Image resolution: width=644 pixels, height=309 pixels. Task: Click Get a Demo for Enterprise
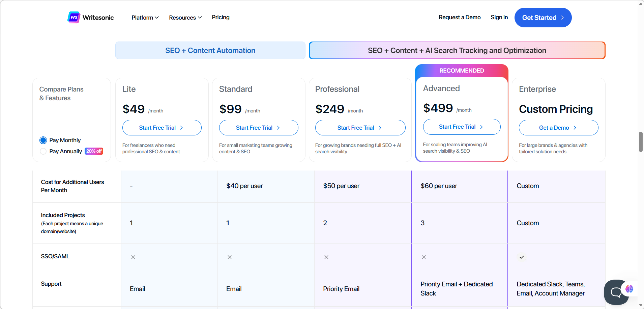(x=558, y=128)
